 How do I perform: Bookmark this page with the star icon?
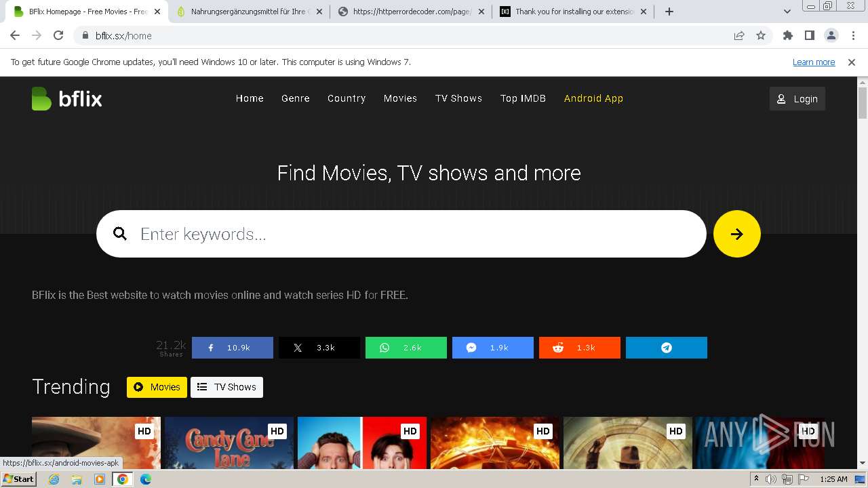click(x=761, y=35)
